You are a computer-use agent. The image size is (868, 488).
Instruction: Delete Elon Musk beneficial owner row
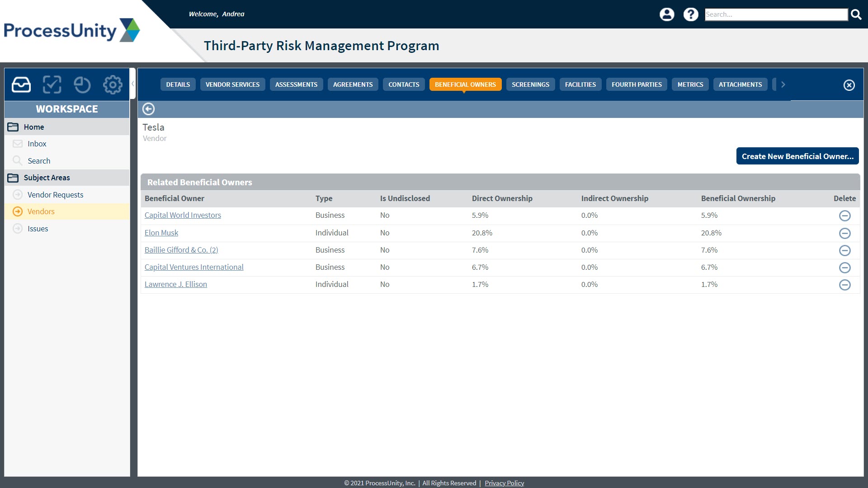click(x=844, y=233)
